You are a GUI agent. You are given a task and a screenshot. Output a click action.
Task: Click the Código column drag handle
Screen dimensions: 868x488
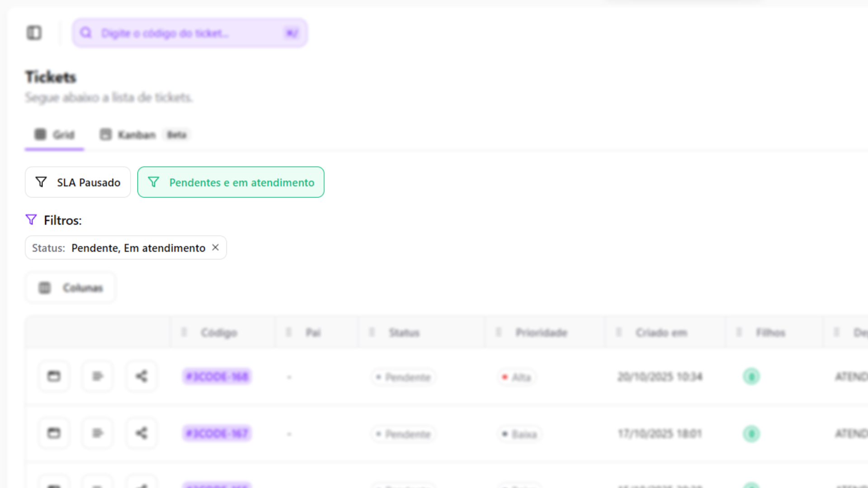coord(184,333)
